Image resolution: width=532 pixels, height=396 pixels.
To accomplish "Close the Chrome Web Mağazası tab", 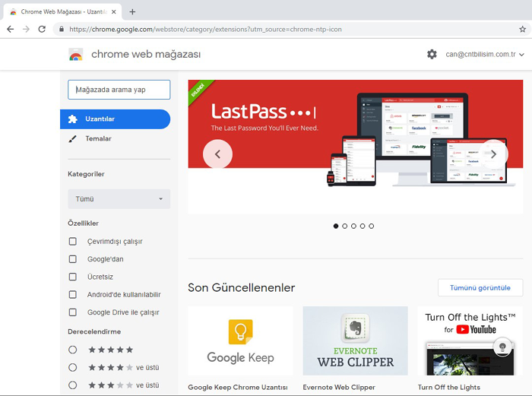I will point(114,12).
